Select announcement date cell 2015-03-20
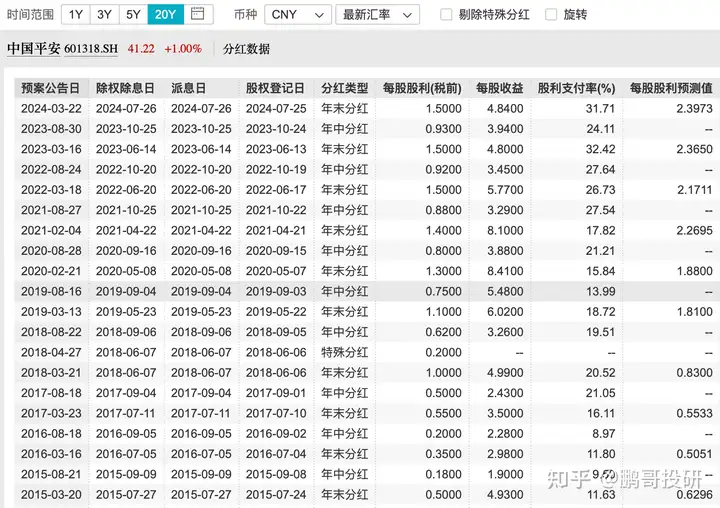Screen dimensions: 720x508 tap(51, 495)
